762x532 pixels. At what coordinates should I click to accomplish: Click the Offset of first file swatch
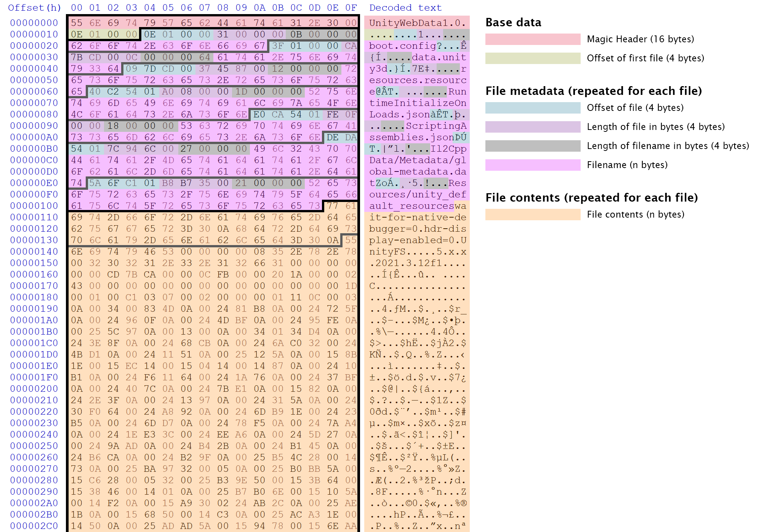tap(533, 58)
